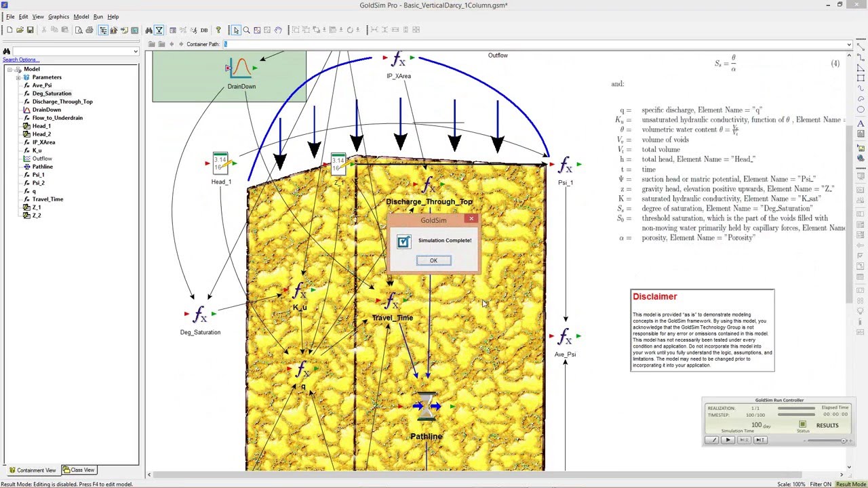Click the back arrow beside Container Path

point(172,44)
